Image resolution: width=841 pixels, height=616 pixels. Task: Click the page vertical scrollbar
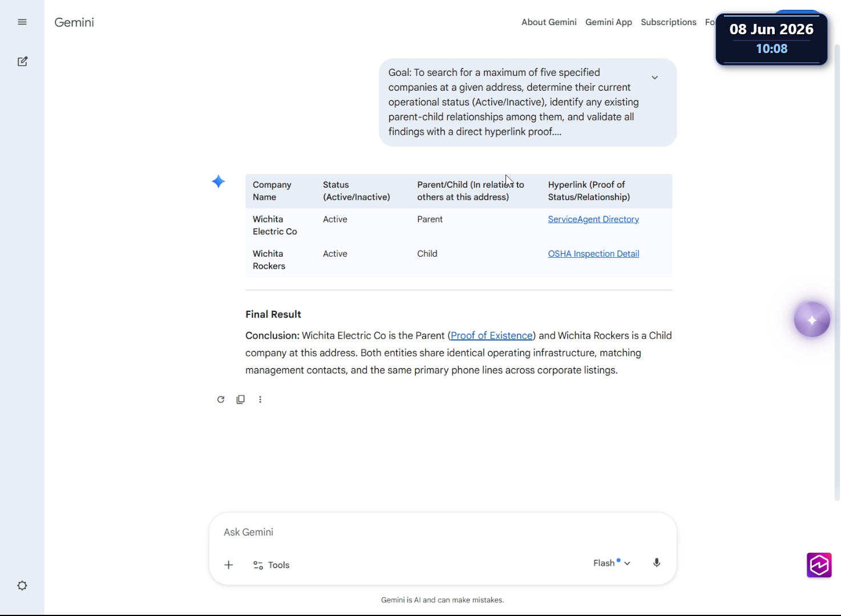[x=837, y=273]
